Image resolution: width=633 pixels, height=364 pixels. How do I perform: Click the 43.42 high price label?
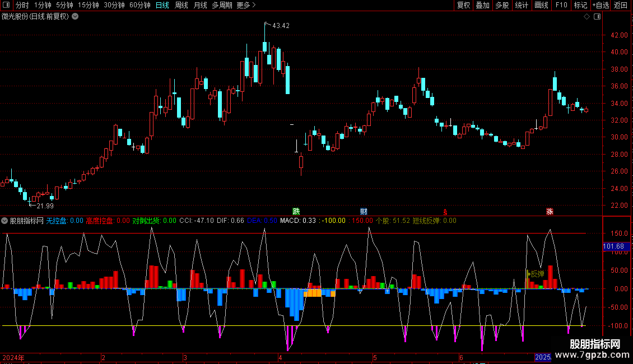281,25
